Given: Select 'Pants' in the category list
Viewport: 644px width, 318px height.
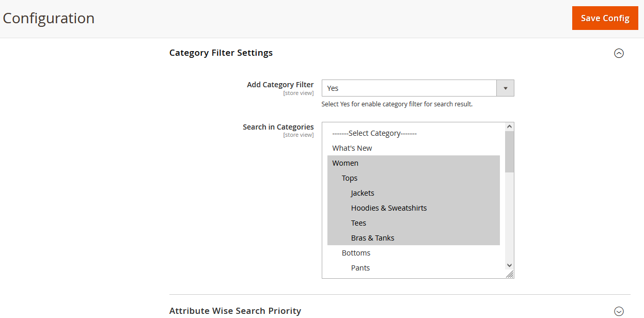Looking at the screenshot, I should (x=360, y=267).
